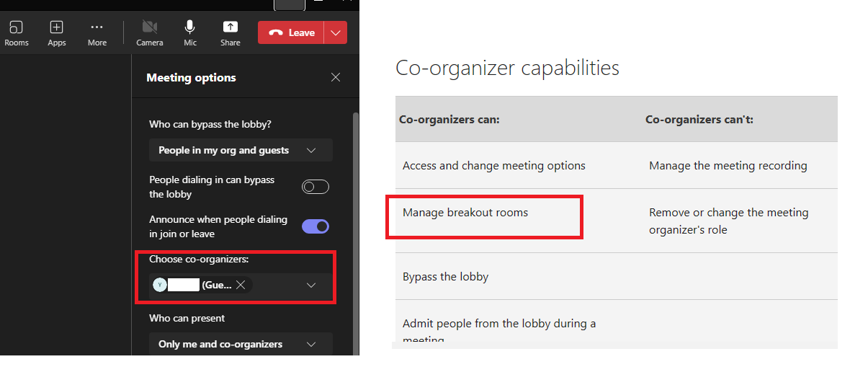868x385 pixels.
Task: Click 'Co-organizers can:' column header
Action: pyautogui.click(x=449, y=119)
